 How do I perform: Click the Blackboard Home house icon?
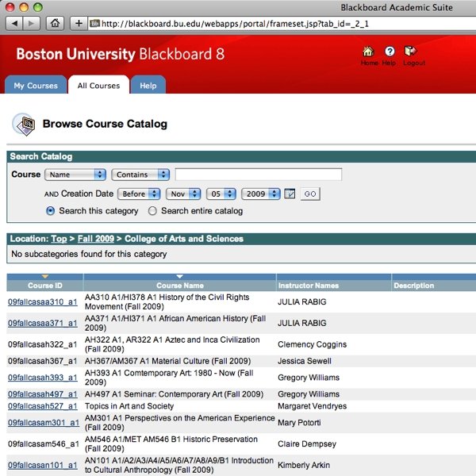(368, 52)
